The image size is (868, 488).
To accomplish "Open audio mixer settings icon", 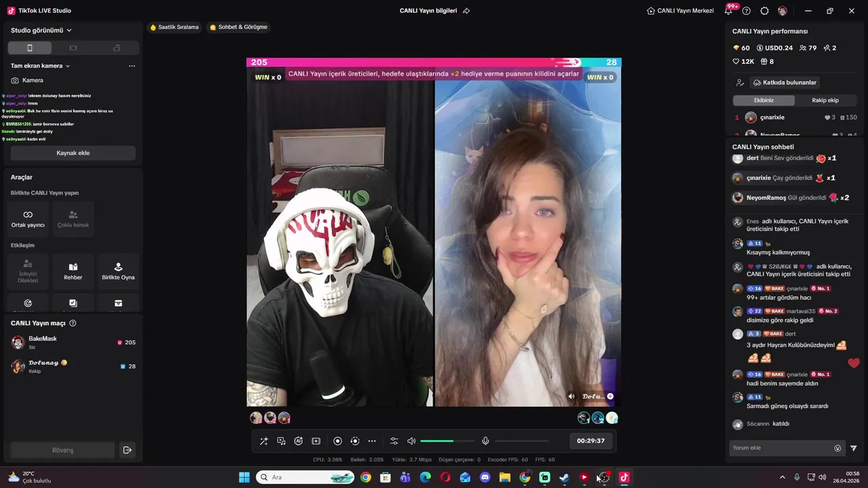I will (394, 441).
